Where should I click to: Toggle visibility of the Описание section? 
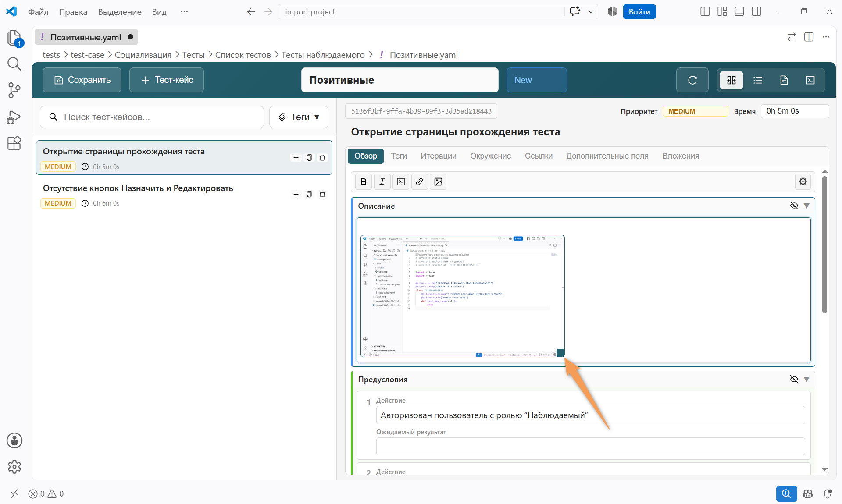(x=794, y=206)
